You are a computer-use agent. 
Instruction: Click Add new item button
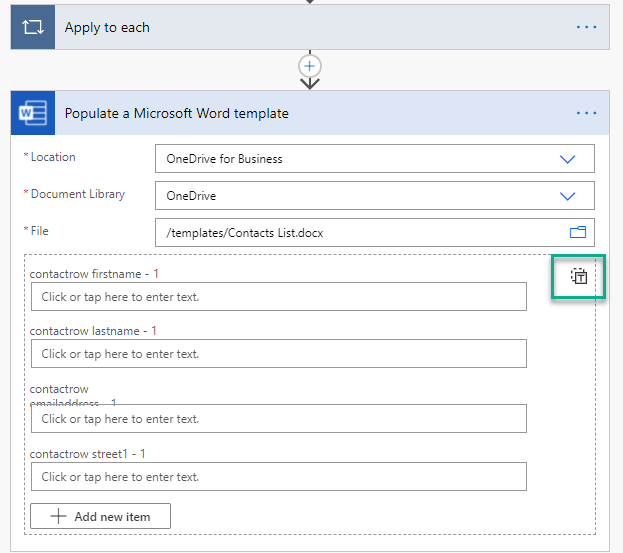coord(101,516)
